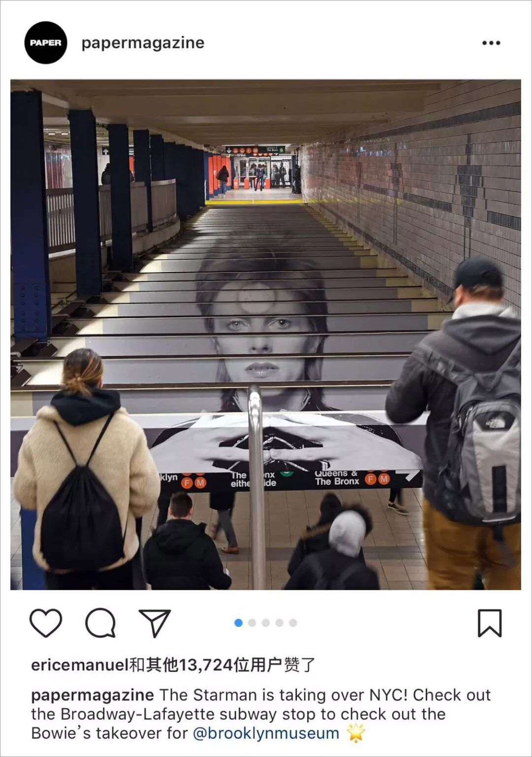Like the post with the heart icon

coord(46,623)
